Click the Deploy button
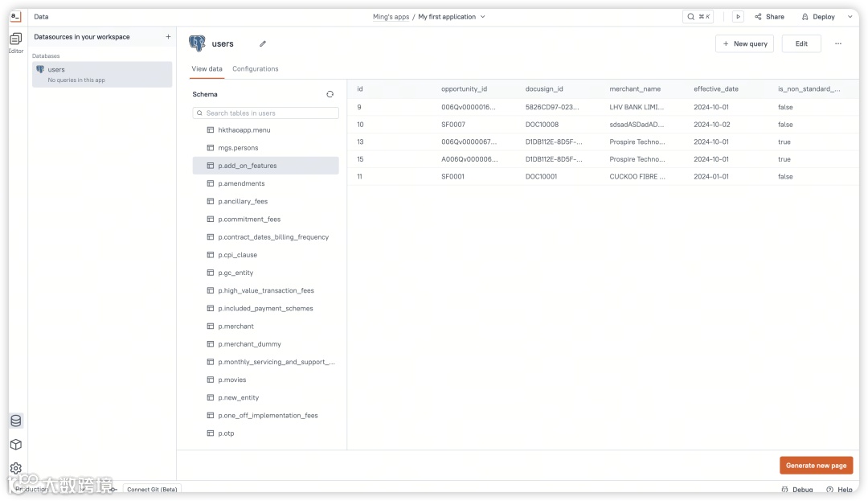The width and height of the screenshot is (868, 501). (818, 17)
